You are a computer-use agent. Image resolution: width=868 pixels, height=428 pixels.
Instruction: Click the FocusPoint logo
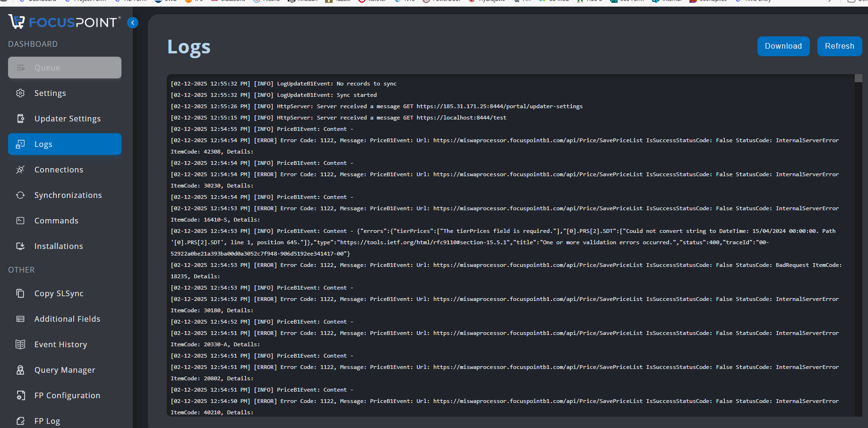pyautogui.click(x=64, y=22)
